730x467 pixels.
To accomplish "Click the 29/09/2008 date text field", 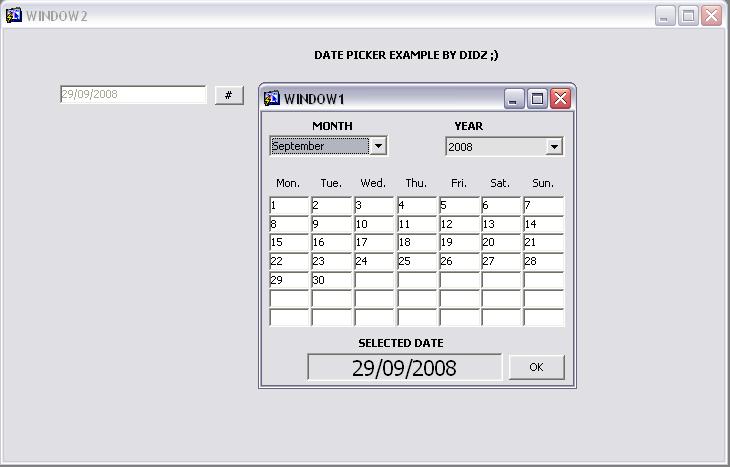I will point(133,95).
